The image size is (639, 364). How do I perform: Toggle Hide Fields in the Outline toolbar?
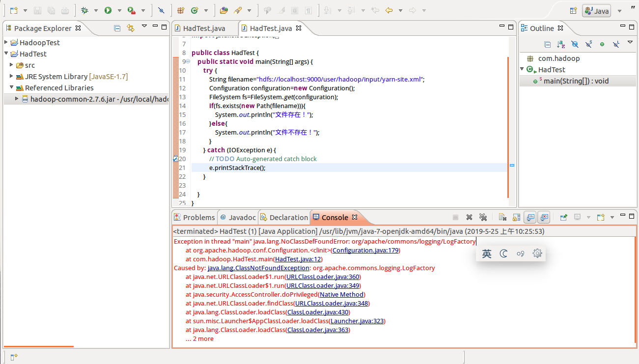(575, 44)
